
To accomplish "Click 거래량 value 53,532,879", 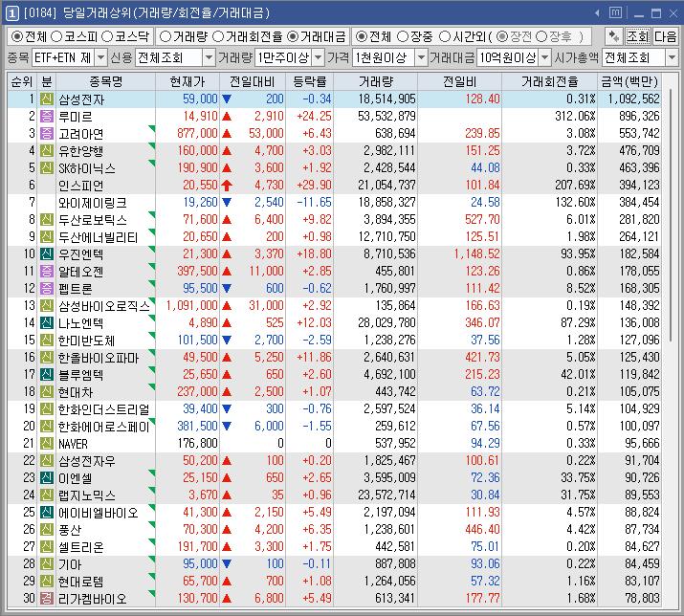I will pyautogui.click(x=386, y=117).
